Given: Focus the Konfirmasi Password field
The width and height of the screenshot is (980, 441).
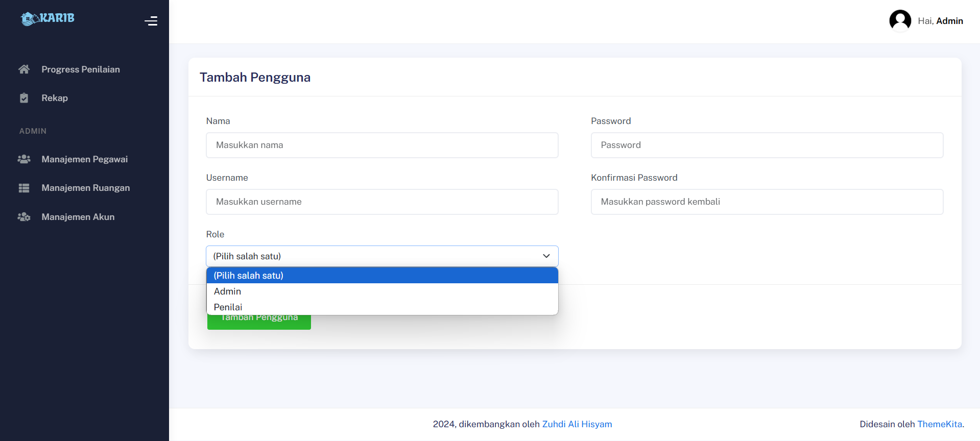Looking at the screenshot, I should coord(767,202).
